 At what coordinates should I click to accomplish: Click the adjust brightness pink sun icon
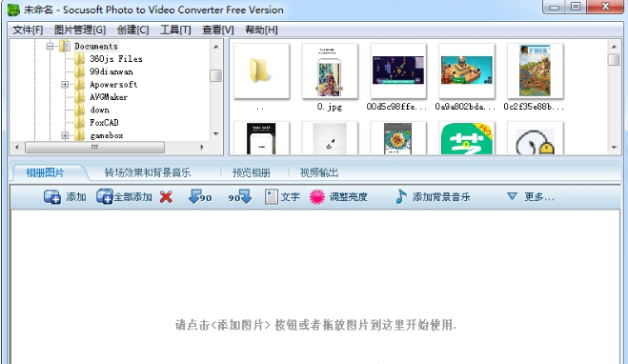(x=316, y=197)
